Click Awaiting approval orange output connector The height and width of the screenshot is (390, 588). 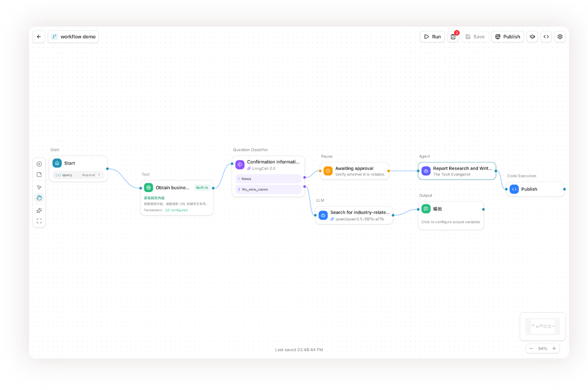389,171
